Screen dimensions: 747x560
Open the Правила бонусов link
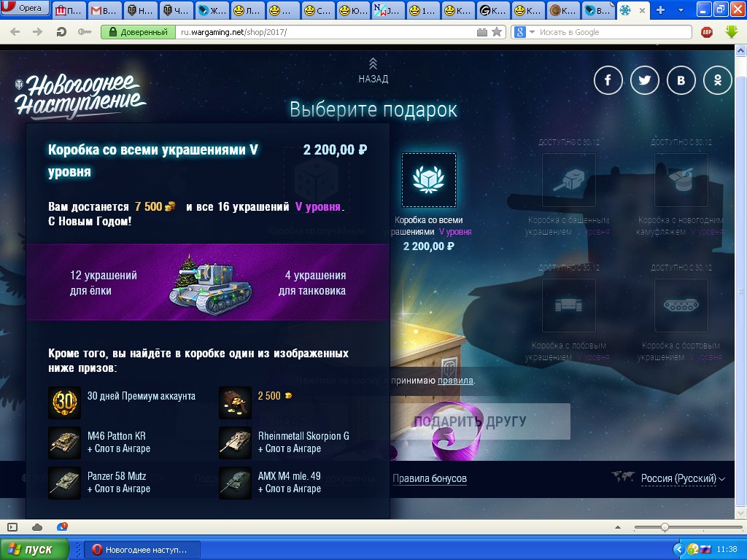click(430, 478)
